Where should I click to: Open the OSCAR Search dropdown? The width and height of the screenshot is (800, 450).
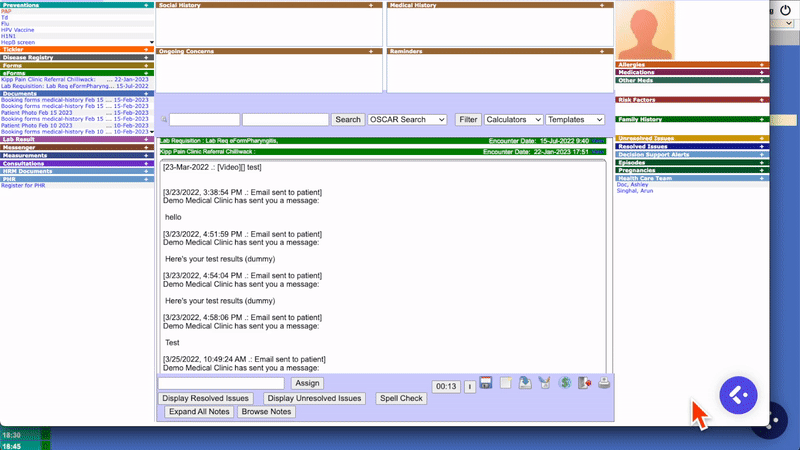(x=407, y=119)
